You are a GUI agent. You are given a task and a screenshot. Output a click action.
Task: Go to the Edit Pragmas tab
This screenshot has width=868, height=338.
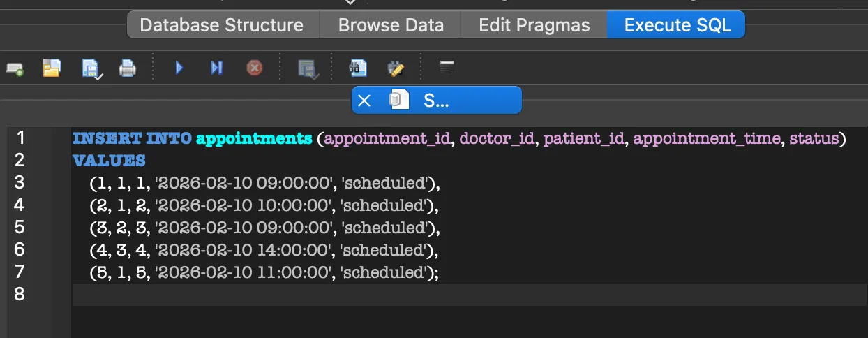tap(534, 26)
